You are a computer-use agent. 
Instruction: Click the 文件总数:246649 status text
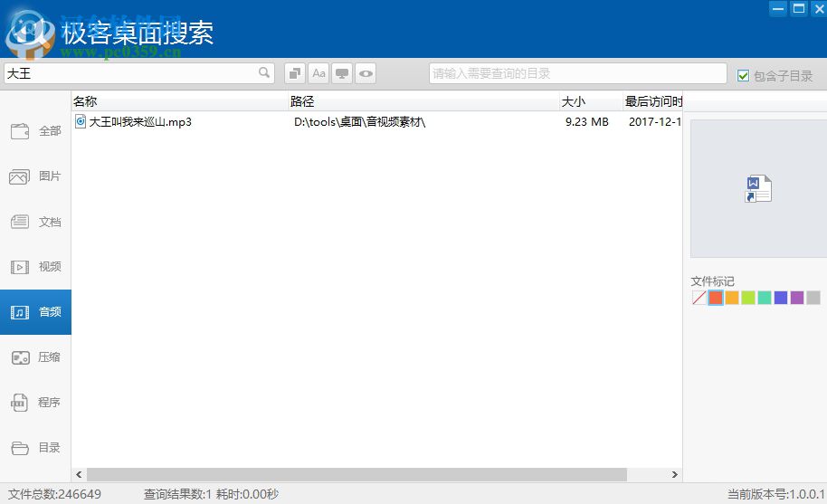54,494
